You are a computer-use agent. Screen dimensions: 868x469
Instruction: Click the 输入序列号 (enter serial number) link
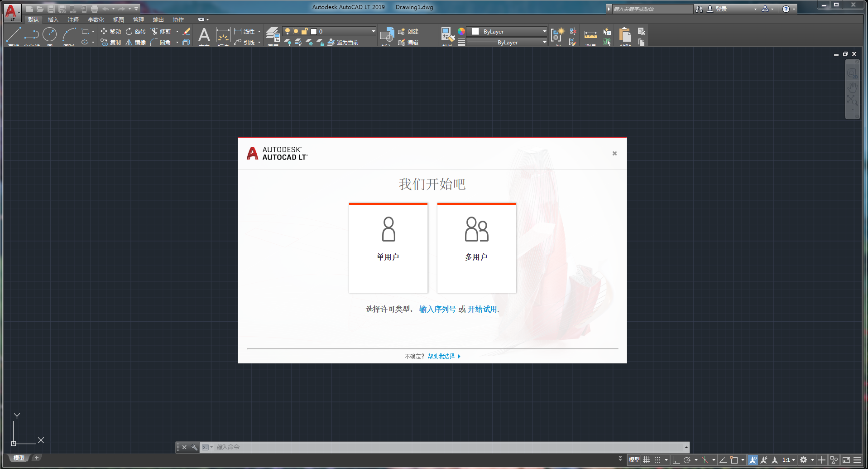[x=437, y=309]
